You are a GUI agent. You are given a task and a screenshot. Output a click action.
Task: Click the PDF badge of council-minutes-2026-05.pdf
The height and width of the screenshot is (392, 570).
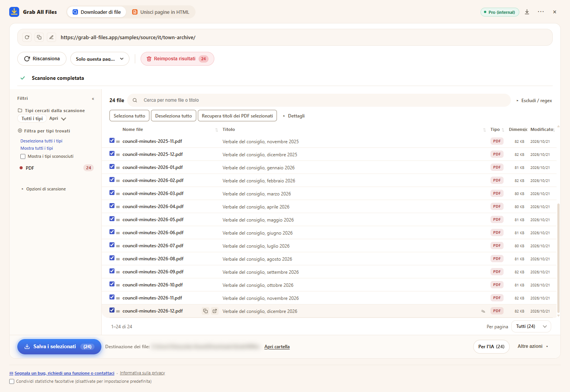point(497,220)
